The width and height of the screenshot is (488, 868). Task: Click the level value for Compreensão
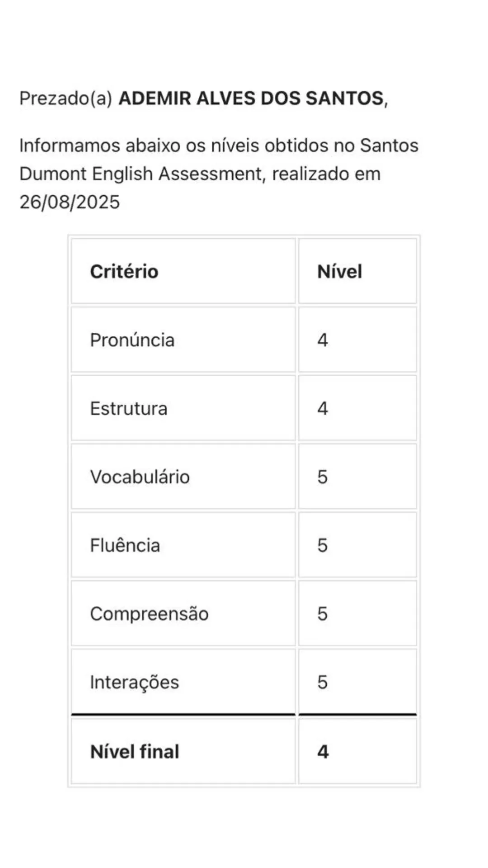point(322,614)
